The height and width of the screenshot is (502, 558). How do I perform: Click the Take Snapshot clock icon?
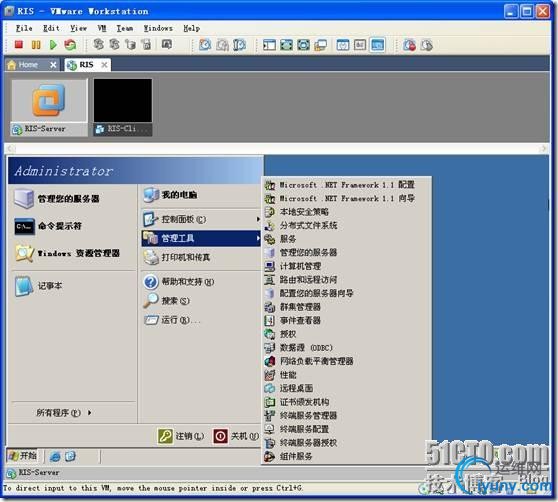click(205, 45)
